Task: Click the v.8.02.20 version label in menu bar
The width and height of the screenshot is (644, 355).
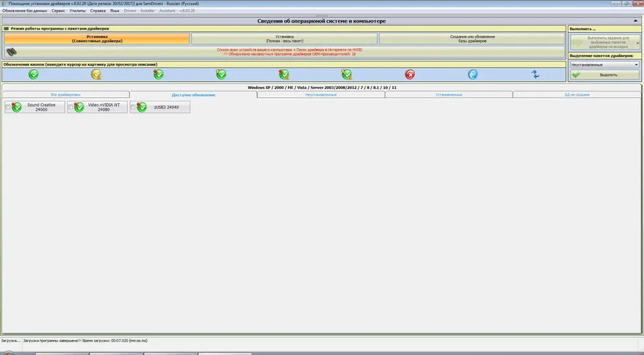Action: click(x=187, y=11)
